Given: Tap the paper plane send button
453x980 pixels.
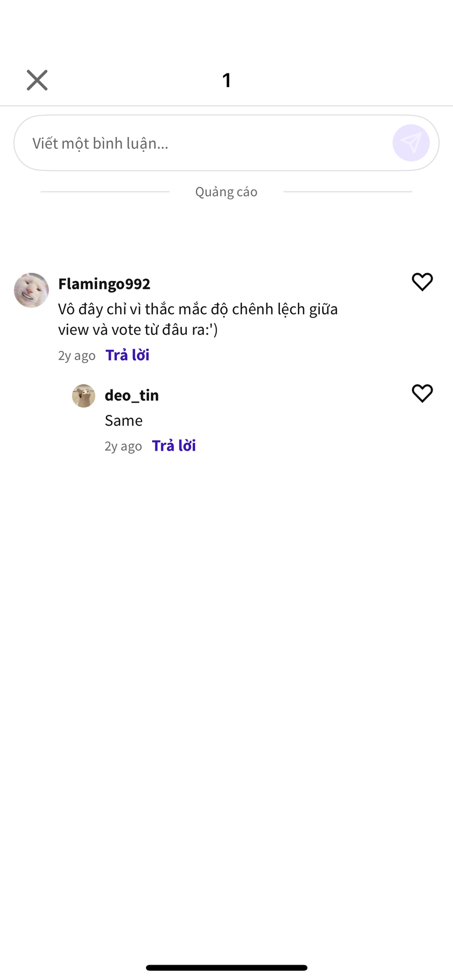Looking at the screenshot, I should click(x=411, y=143).
